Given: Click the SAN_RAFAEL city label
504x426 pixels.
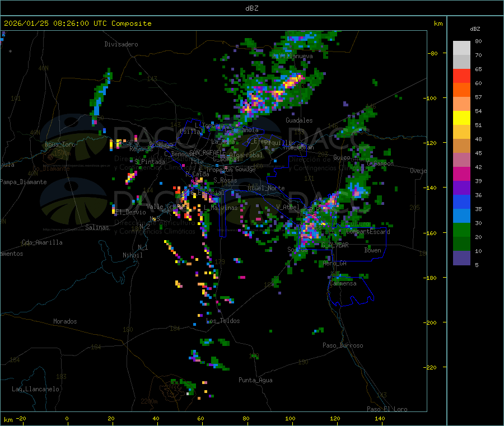Looking at the screenshot, I should (206, 153).
